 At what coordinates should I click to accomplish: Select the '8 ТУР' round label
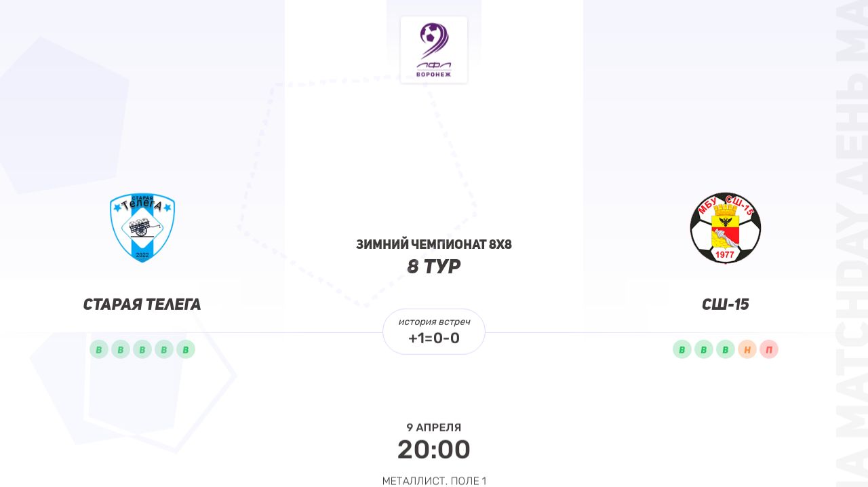tap(434, 267)
